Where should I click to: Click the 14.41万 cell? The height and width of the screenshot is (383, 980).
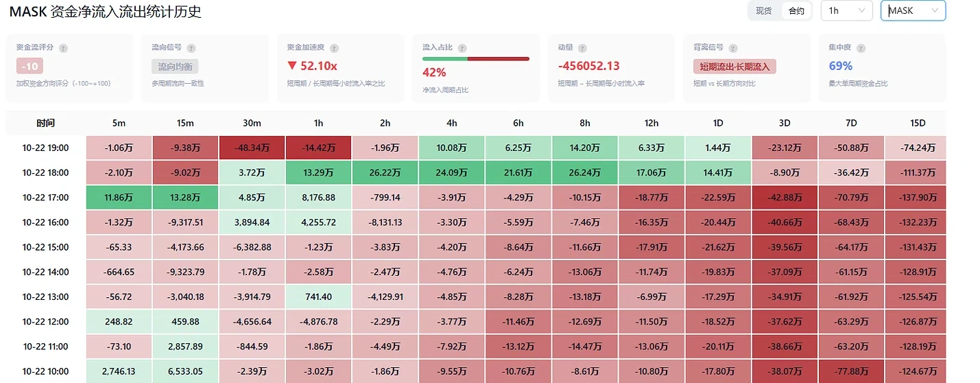click(x=718, y=172)
